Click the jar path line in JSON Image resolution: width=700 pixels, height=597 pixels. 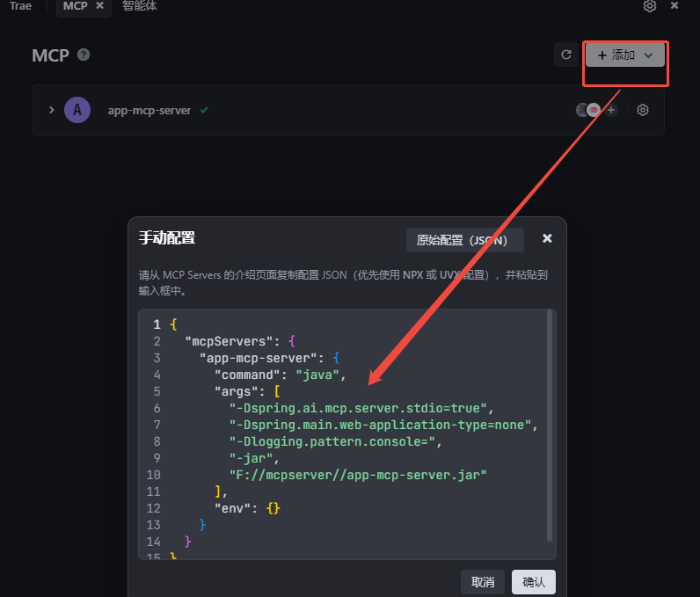358,475
